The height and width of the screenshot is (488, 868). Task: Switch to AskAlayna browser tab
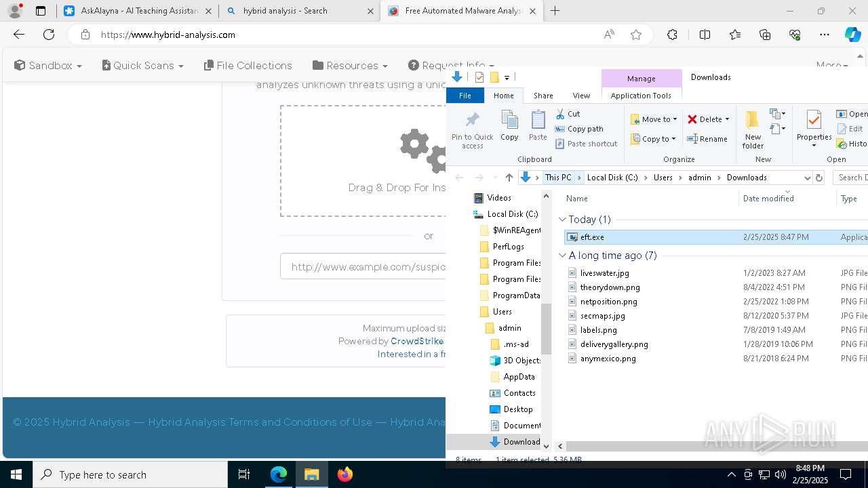[138, 11]
